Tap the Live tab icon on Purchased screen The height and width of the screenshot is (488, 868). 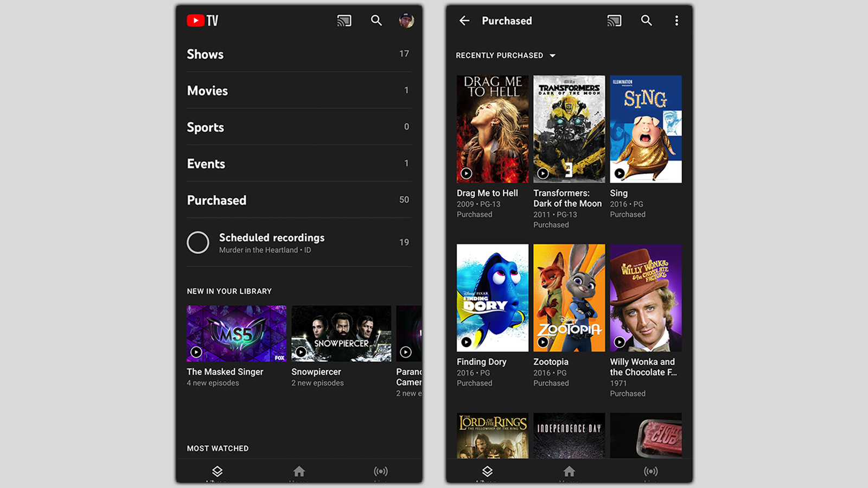[651, 471]
